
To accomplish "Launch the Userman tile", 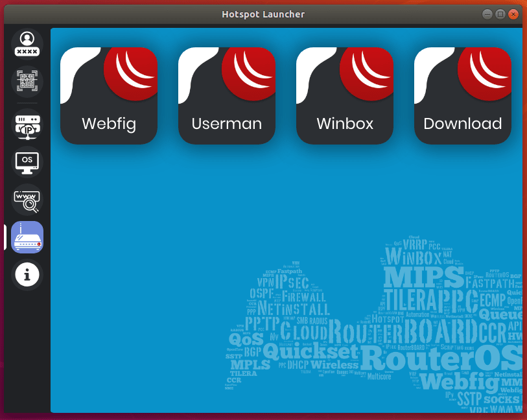I will (x=227, y=96).
